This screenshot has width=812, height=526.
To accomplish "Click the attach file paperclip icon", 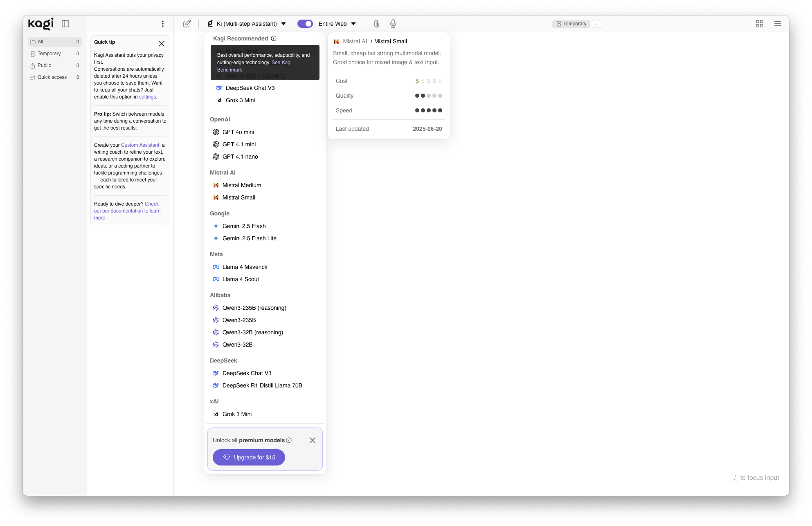I will (x=376, y=24).
